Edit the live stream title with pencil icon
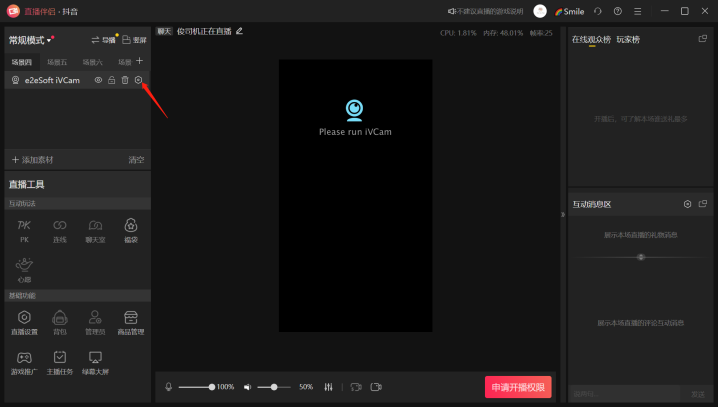 (x=239, y=31)
